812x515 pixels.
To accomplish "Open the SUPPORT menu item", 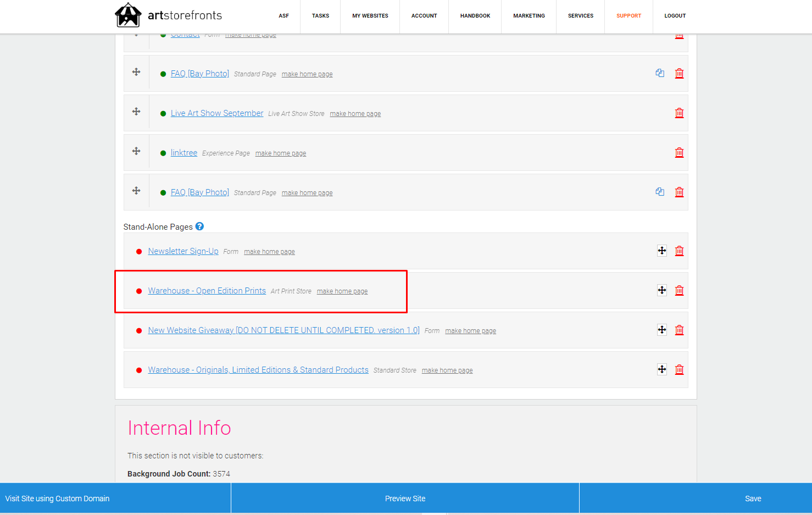I will (x=629, y=16).
